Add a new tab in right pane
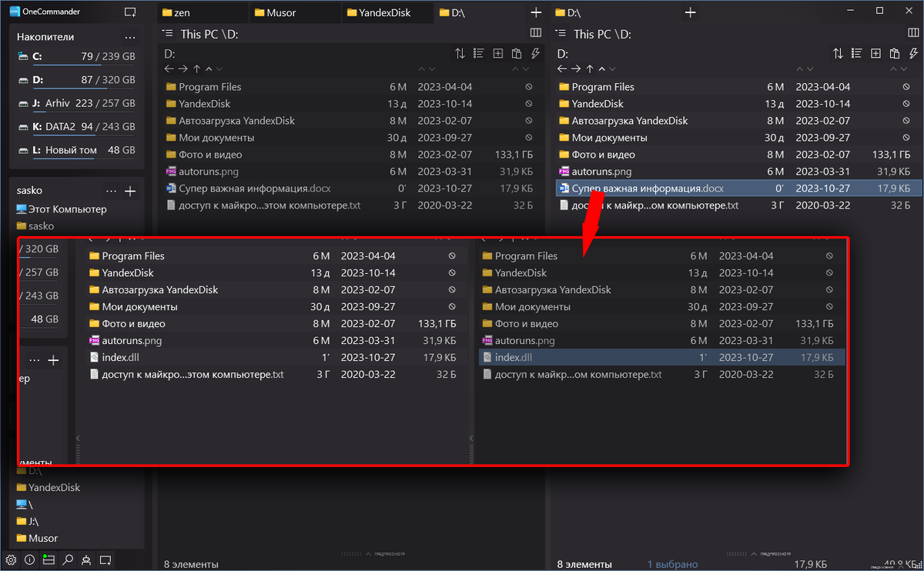This screenshot has height=571, width=924. (x=690, y=12)
